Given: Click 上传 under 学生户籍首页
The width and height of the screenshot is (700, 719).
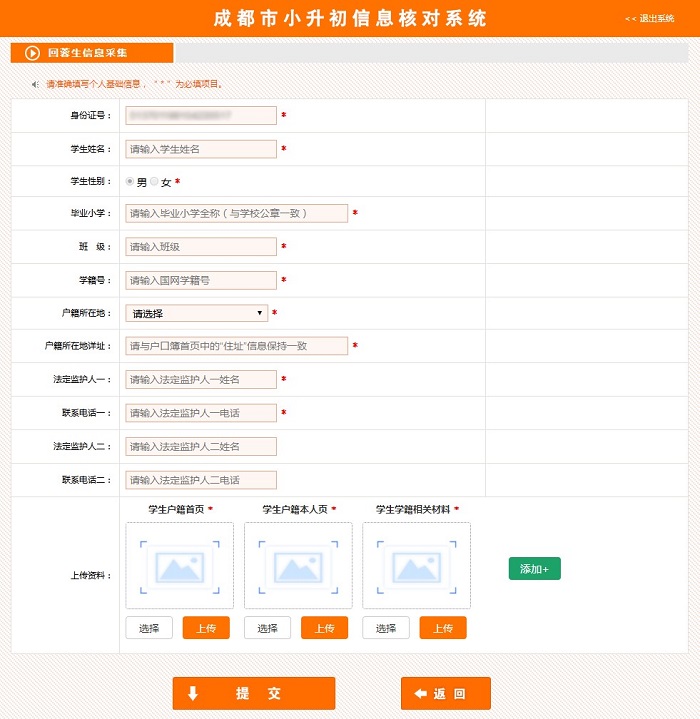Looking at the screenshot, I should click(x=206, y=628).
